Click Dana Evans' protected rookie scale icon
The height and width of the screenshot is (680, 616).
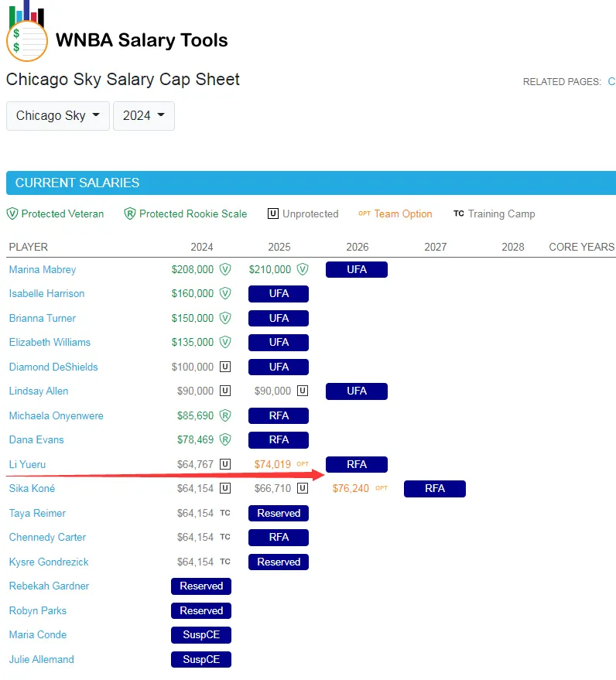(x=224, y=439)
